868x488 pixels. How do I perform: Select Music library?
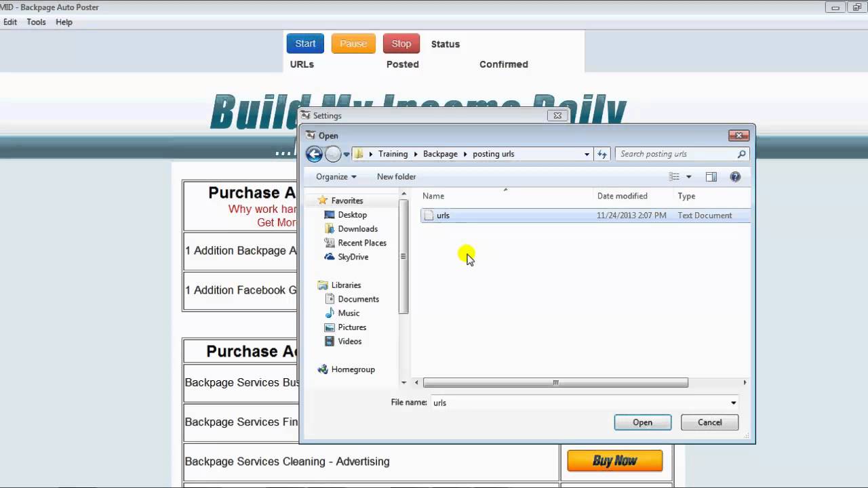[x=349, y=313]
